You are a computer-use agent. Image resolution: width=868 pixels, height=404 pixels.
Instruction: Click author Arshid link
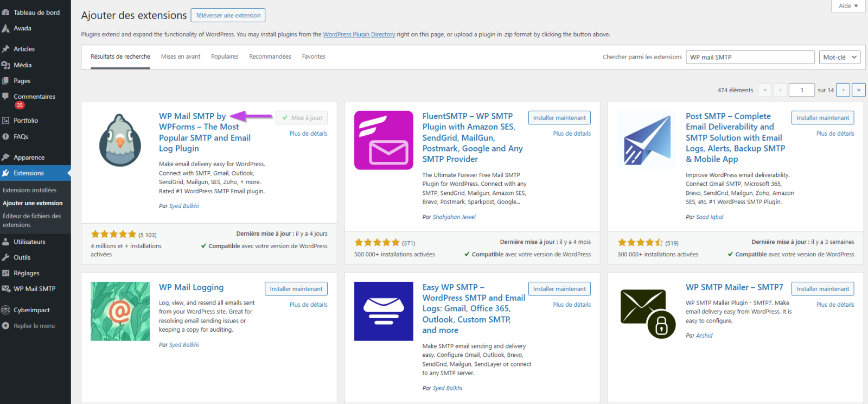704,336
